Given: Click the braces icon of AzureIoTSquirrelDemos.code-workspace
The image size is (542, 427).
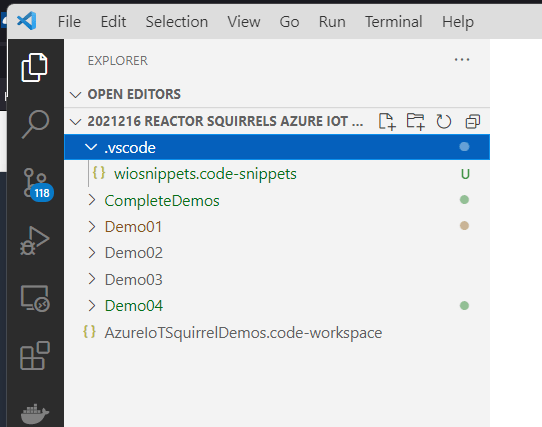Looking at the screenshot, I should pos(89,332).
